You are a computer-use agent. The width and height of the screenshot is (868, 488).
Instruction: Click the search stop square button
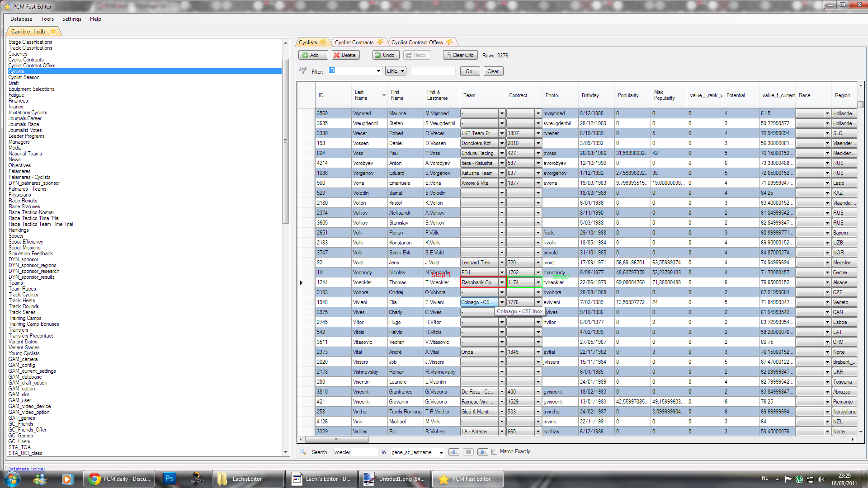point(468,452)
